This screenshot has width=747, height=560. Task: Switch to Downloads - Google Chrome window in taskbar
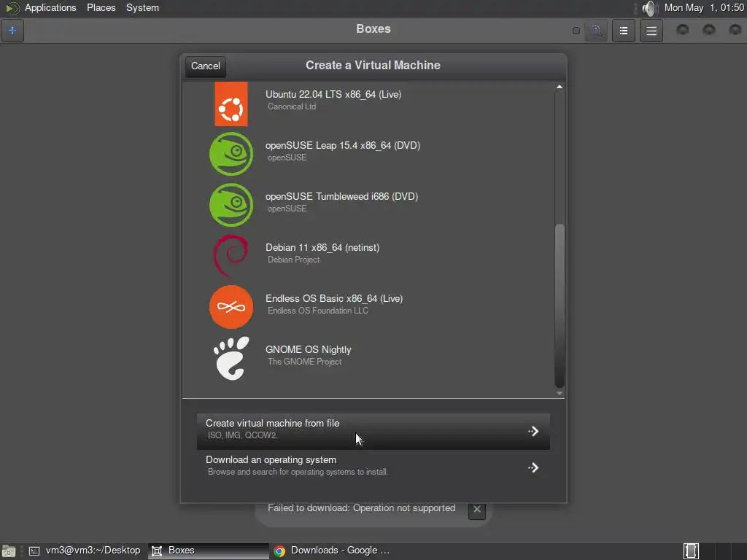[333, 551]
